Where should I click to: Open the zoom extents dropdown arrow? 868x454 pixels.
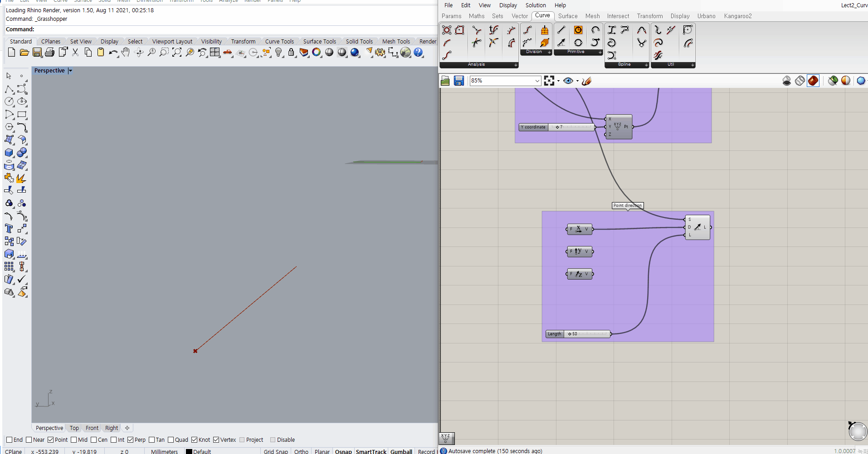(x=558, y=81)
